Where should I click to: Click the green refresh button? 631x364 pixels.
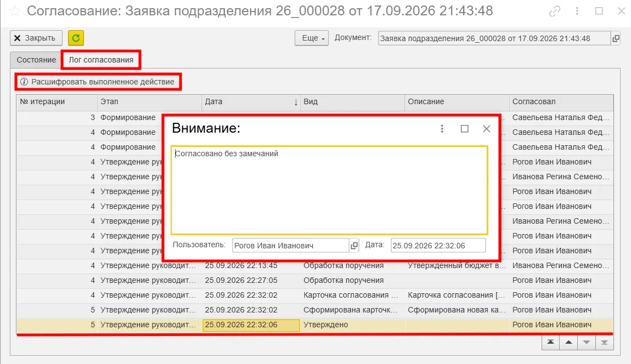(x=76, y=38)
